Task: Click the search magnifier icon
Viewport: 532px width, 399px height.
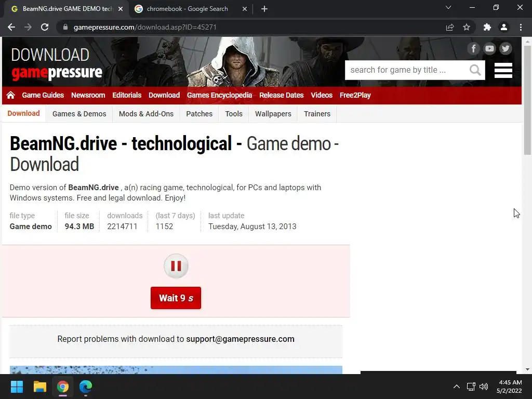Action: [x=475, y=70]
